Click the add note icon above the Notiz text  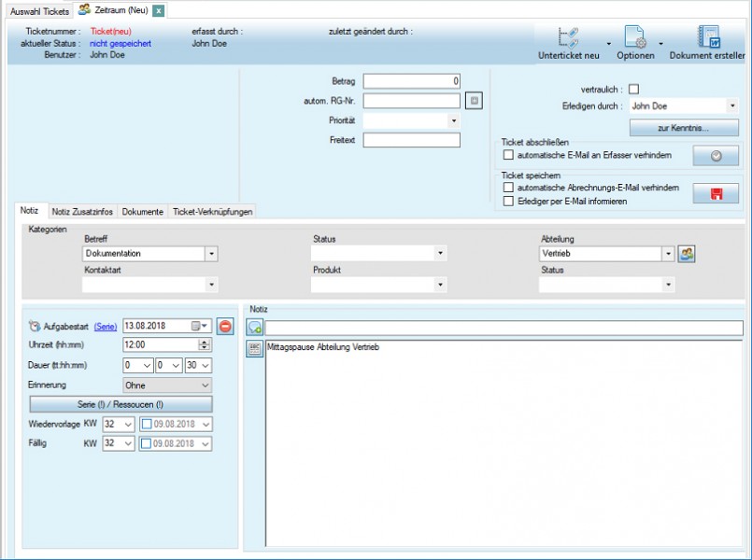click(254, 328)
